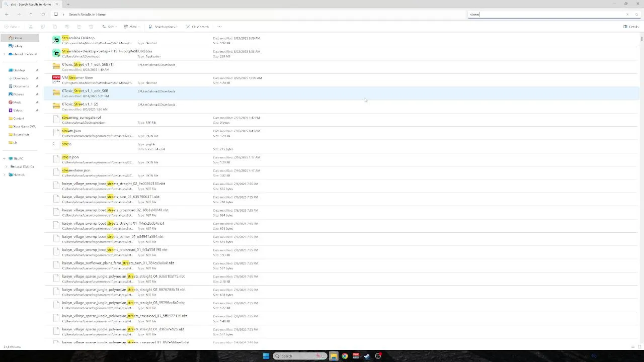644x362 pixels.
Task: Click the taskbar Search box
Action: click(x=300, y=356)
